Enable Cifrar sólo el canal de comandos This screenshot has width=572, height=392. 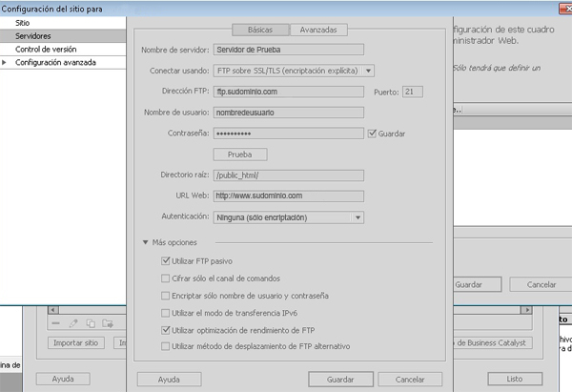pos(166,278)
